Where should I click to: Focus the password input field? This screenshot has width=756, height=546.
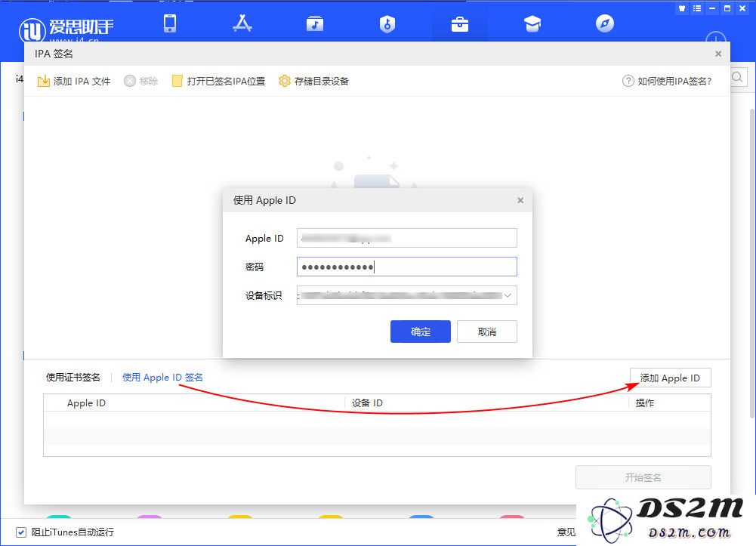(x=407, y=267)
